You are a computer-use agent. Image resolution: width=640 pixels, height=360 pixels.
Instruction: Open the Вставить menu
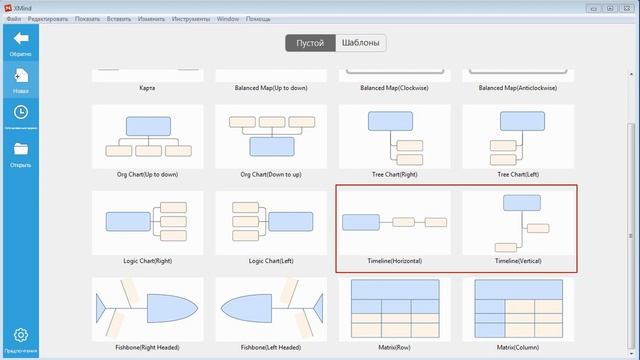[119, 19]
